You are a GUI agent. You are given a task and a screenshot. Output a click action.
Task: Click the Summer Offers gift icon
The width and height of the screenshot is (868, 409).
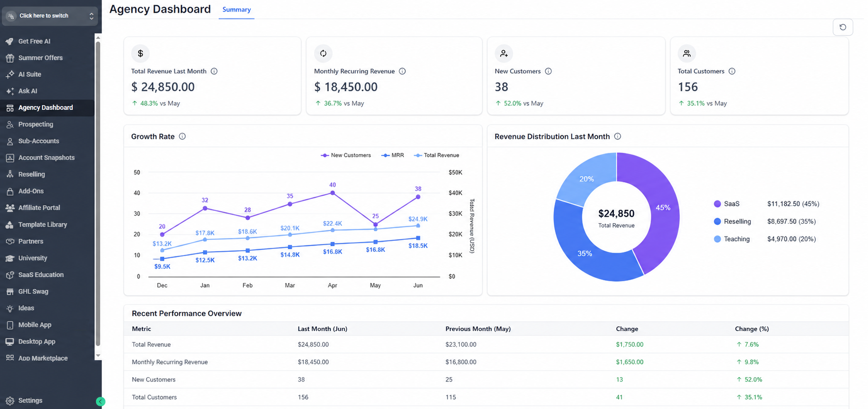10,58
